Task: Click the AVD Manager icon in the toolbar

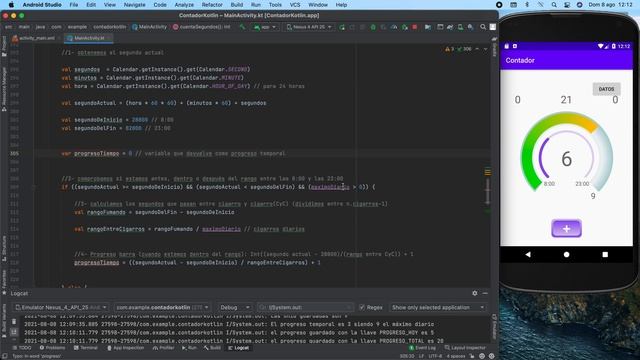Action: tap(460, 27)
